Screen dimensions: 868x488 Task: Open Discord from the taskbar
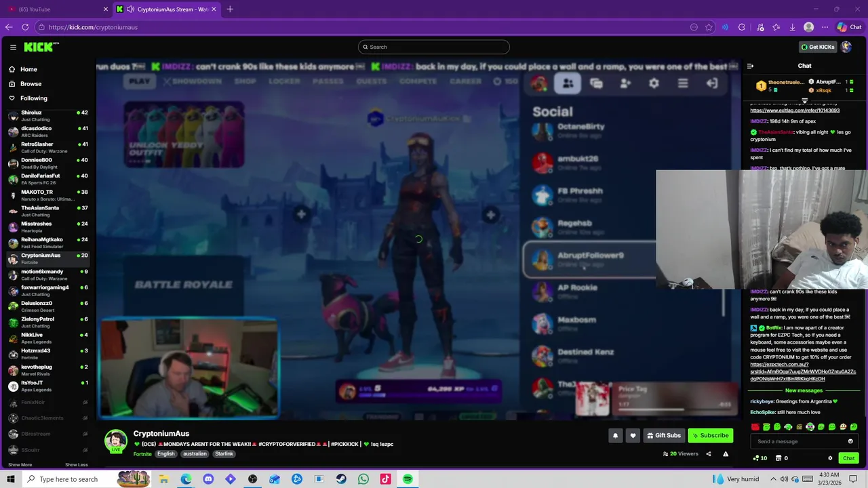208,479
